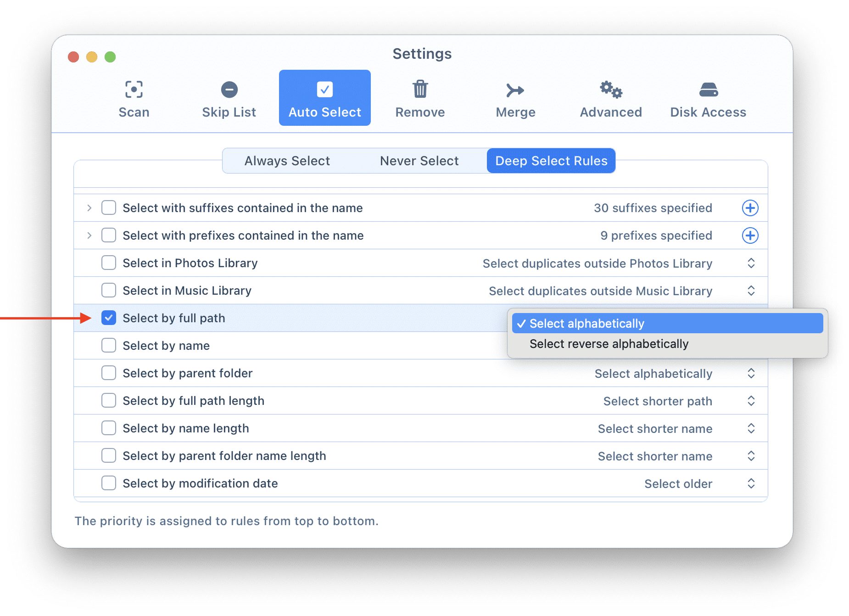Image resolution: width=849 pixels, height=616 pixels.
Task: Open the Skip List settings pane
Action: tap(229, 98)
